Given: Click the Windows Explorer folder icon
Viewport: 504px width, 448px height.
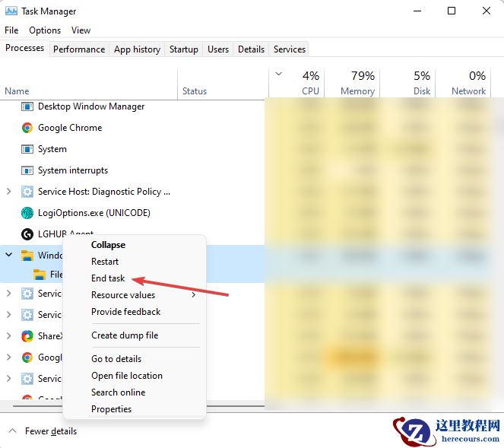Looking at the screenshot, I should point(27,256).
